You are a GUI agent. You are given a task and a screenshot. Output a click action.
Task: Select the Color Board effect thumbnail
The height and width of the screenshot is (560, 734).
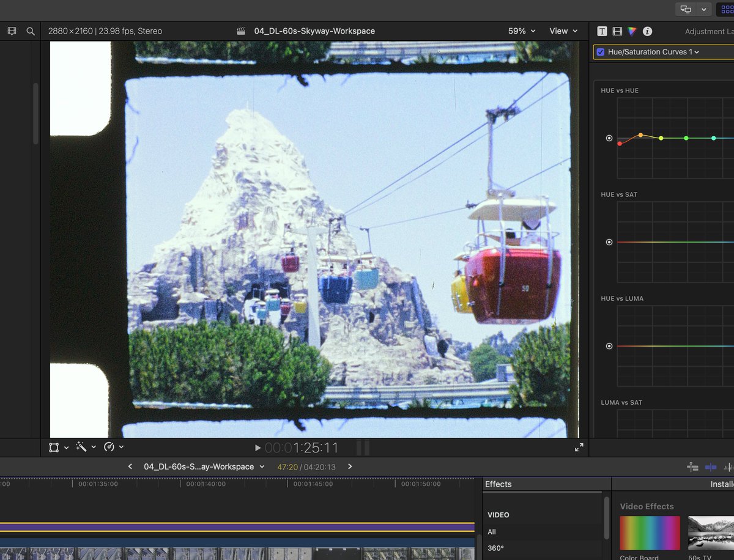point(650,533)
